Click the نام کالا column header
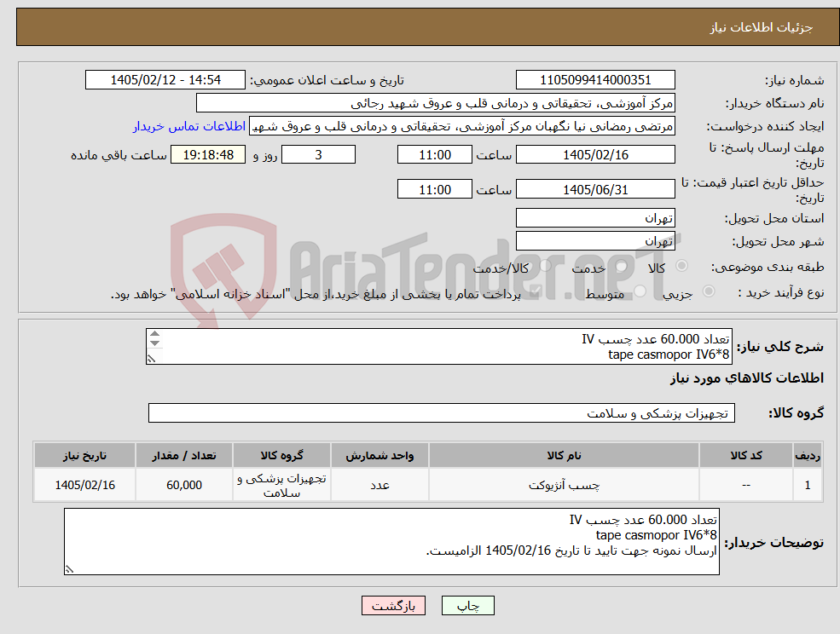840x634 pixels. pyautogui.click(x=564, y=456)
